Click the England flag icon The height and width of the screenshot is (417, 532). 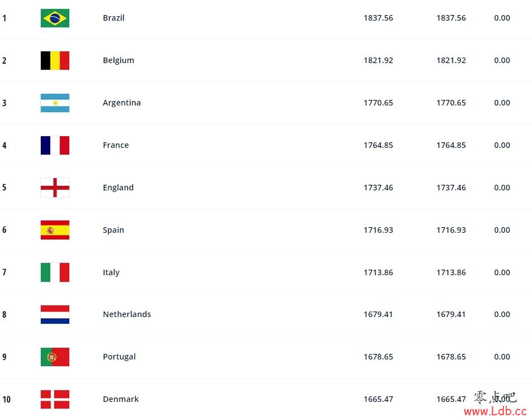tap(55, 188)
